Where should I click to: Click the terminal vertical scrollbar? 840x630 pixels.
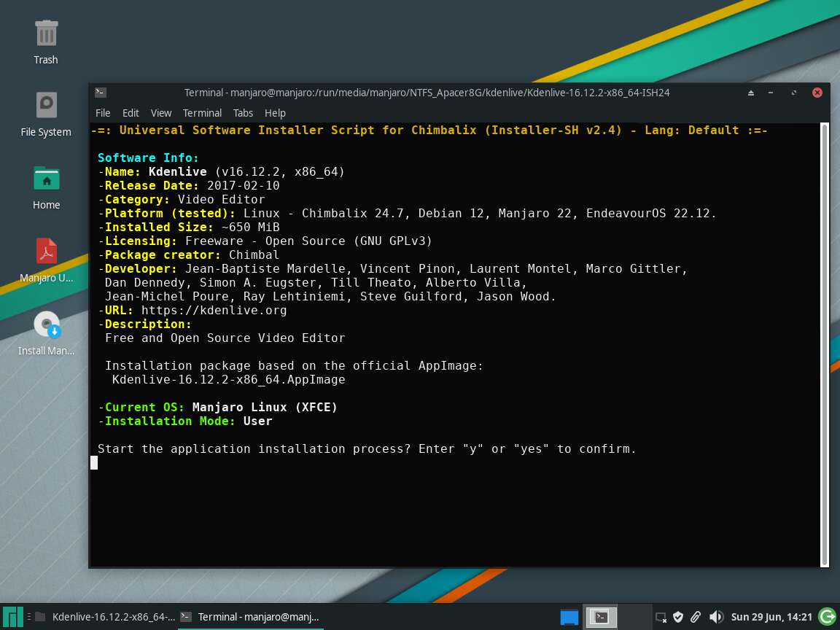coord(825,343)
